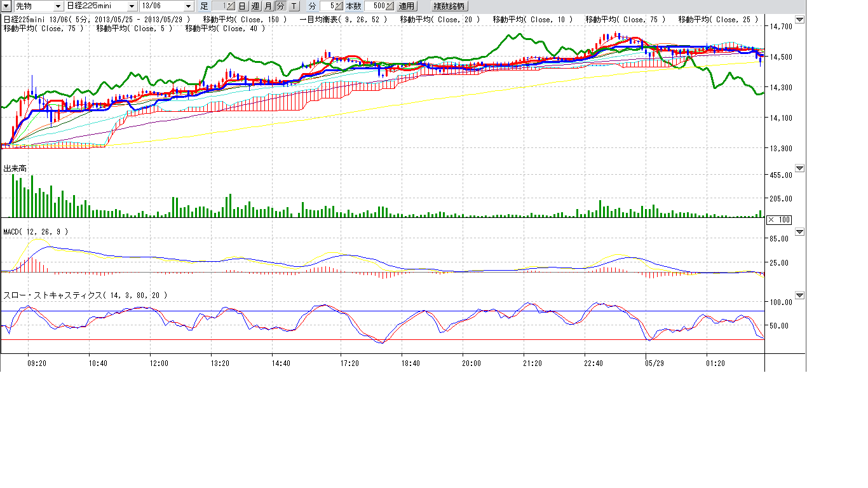Open the 13/06 contract month dropdown
This screenshot has width=868, height=488.
click(188, 6)
